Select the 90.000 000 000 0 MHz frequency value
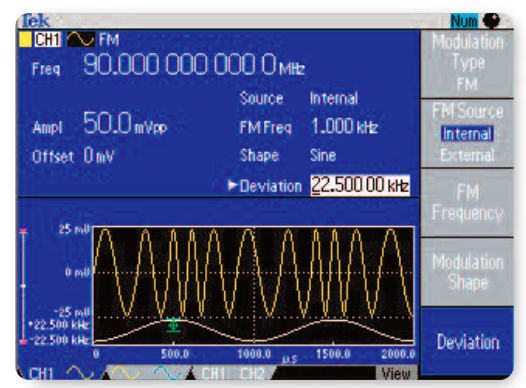Image resolution: width=526 pixels, height=388 pixels. pyautogui.click(x=194, y=64)
